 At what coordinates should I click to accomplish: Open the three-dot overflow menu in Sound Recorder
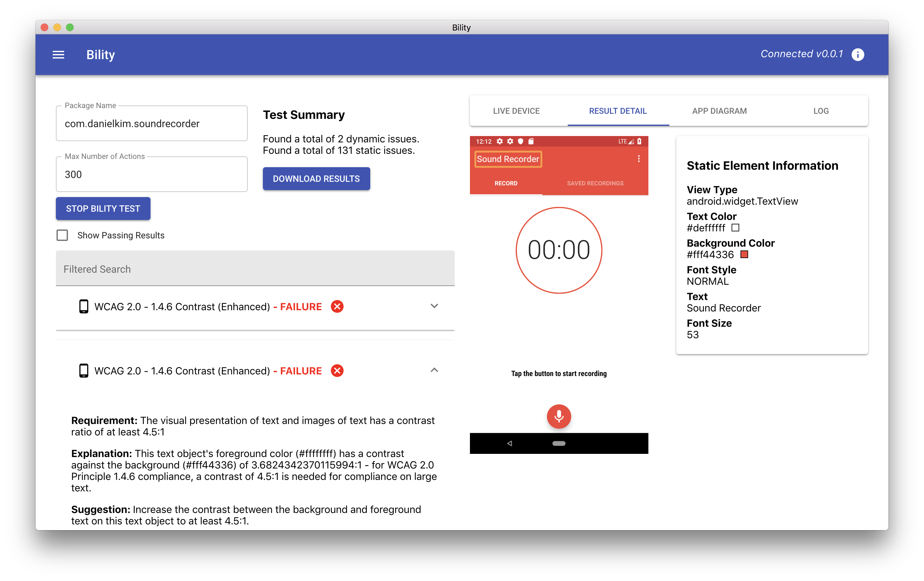coord(639,159)
